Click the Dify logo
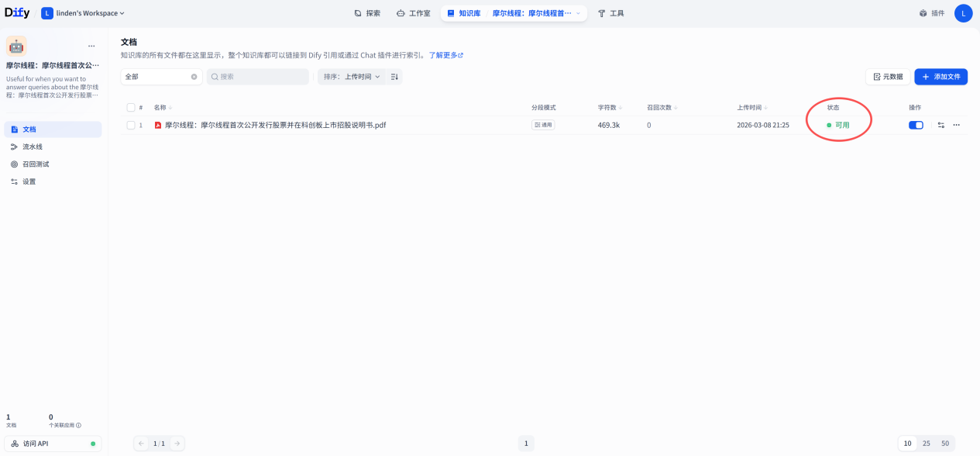This screenshot has width=980, height=456. click(17, 12)
